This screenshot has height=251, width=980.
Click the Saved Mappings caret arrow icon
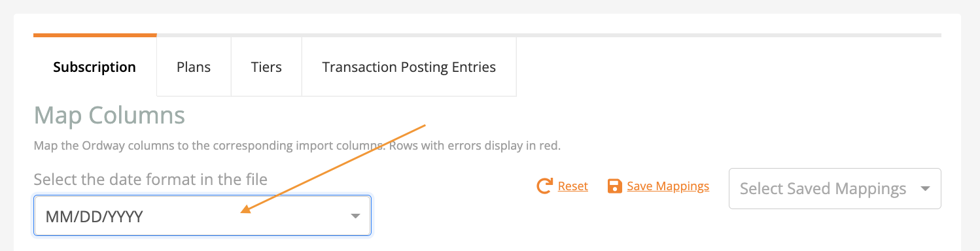pyautogui.click(x=925, y=189)
